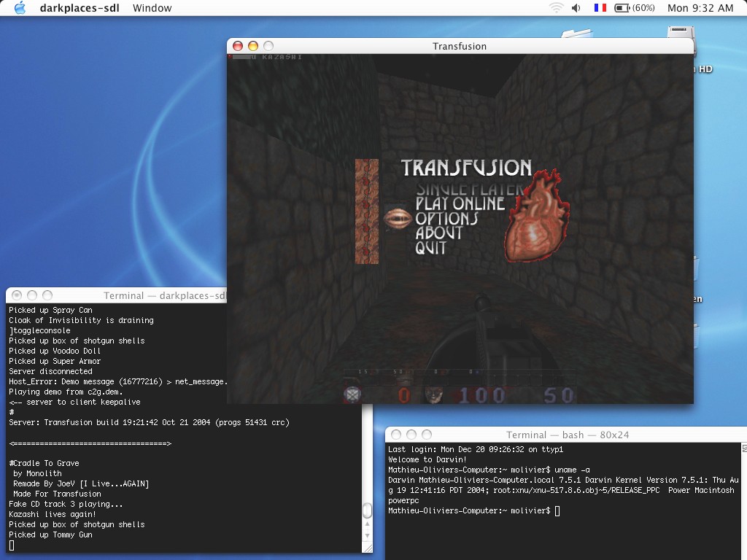This screenshot has width=747, height=560.
Task: Click 'Welcome to Darwin!' in bash Terminal
Action: pyautogui.click(x=427, y=459)
